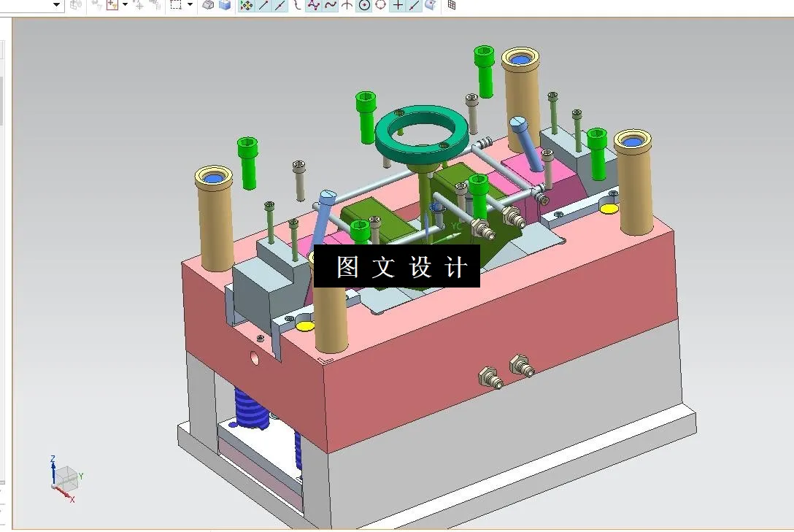Select the Point Constructor plus icon

click(x=398, y=5)
